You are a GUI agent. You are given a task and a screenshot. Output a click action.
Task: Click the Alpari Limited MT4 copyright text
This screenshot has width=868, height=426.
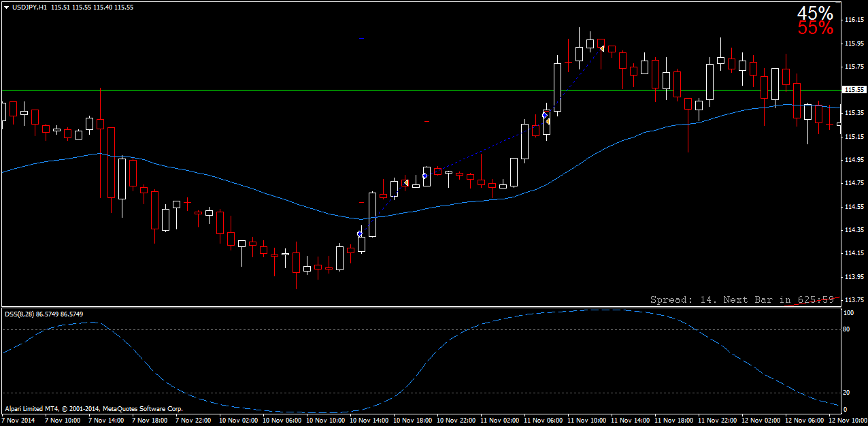[94, 409]
